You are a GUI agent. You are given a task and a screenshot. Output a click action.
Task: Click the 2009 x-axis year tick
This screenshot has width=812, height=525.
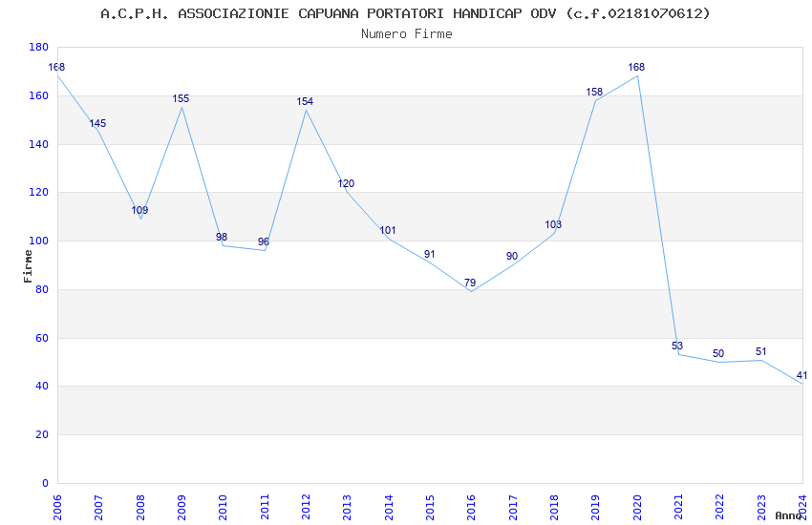point(182,507)
